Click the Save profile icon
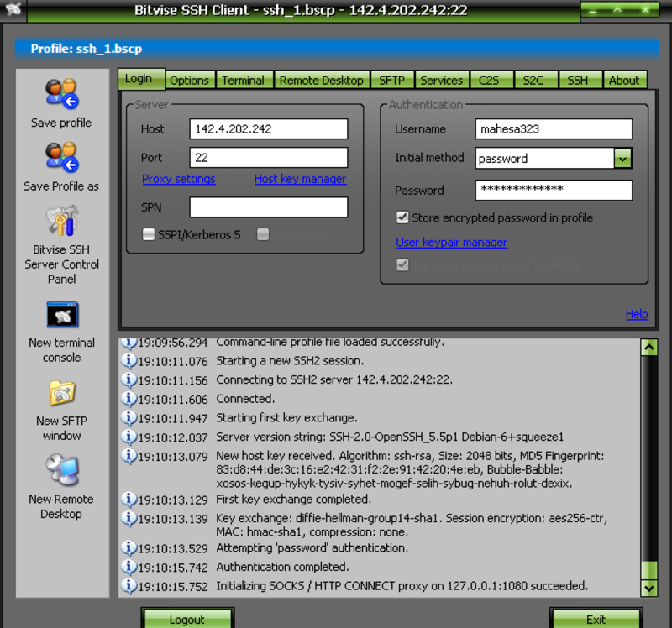 click(60, 92)
